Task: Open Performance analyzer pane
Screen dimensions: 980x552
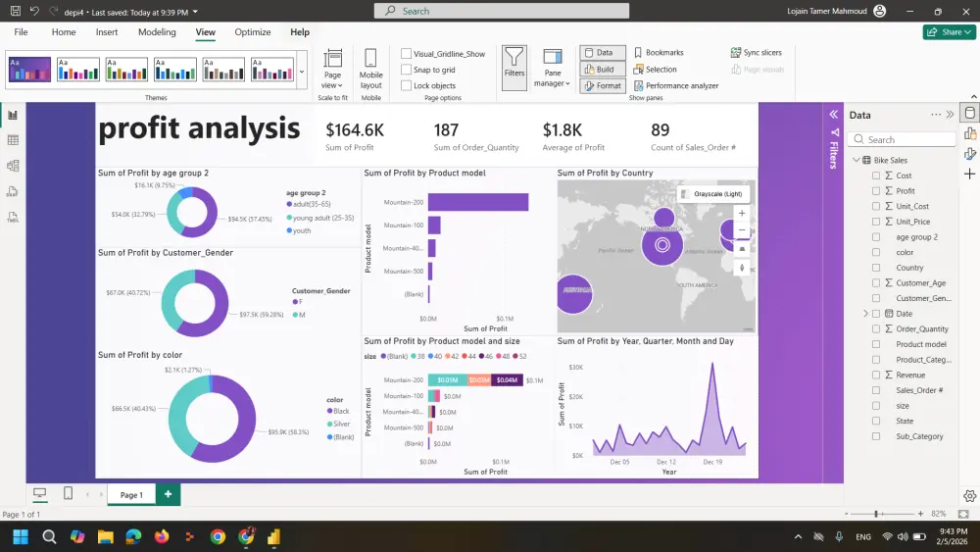Action: (676, 85)
